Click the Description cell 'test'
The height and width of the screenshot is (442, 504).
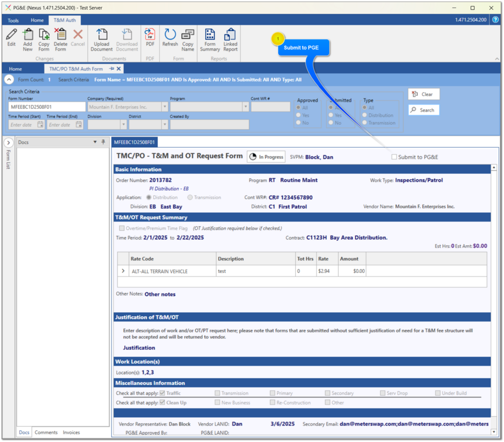(x=256, y=271)
